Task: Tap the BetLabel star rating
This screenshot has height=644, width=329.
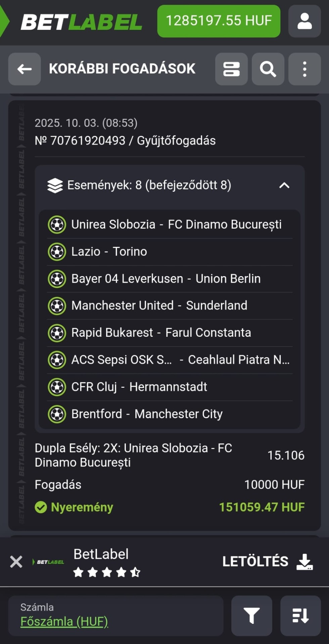Action: coord(107,572)
